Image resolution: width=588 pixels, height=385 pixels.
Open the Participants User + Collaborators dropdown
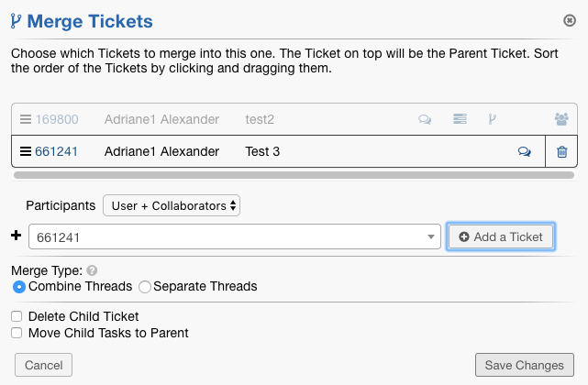point(172,206)
